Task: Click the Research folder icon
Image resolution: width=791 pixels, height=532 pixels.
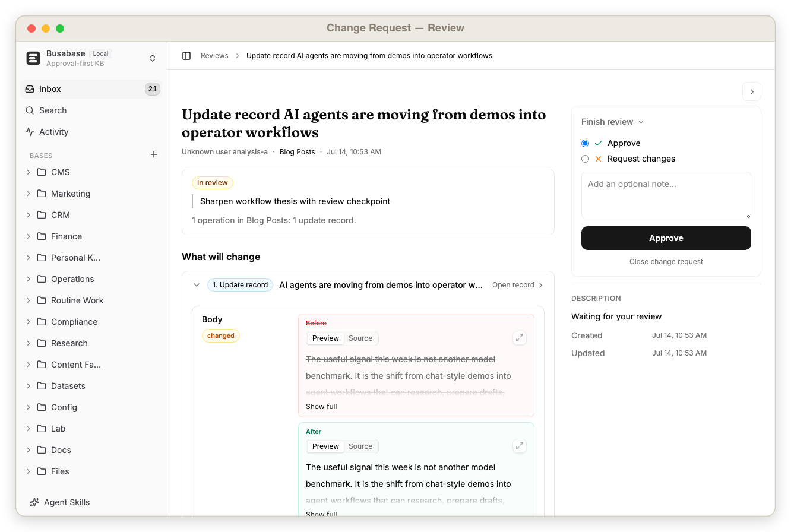Action: tap(42, 343)
